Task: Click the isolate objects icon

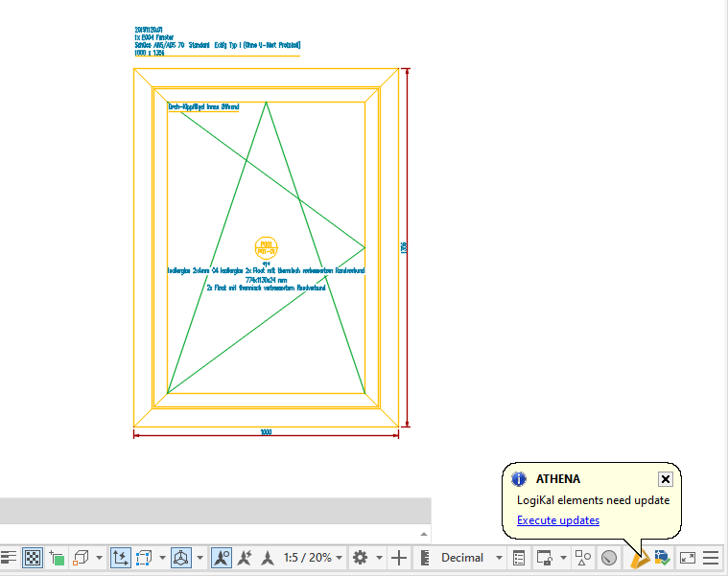Action: pyautogui.click(x=582, y=557)
